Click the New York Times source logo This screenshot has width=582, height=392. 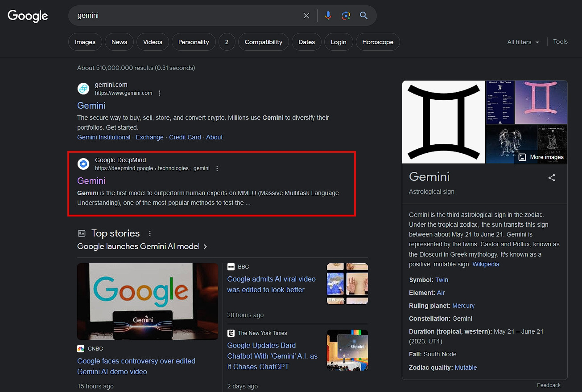point(231,333)
